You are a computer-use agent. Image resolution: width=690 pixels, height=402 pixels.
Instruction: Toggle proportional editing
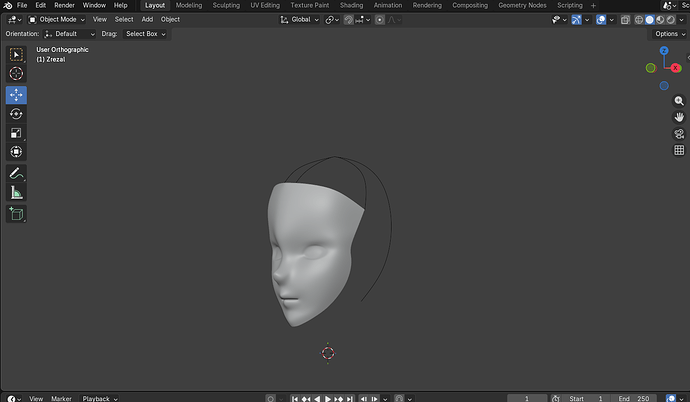[380, 20]
